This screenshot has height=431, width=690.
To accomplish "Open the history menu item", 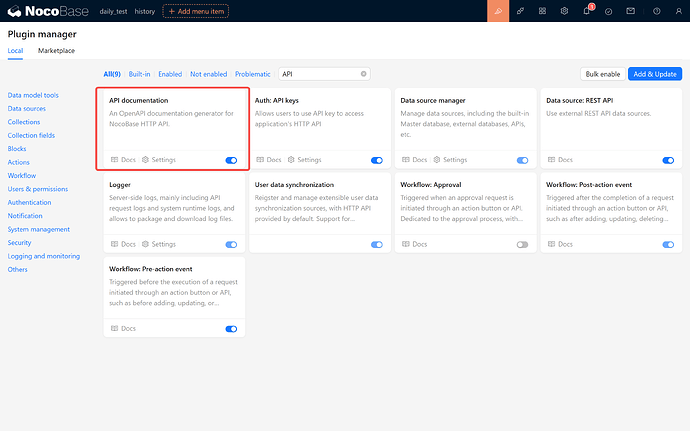I will tap(145, 11).
